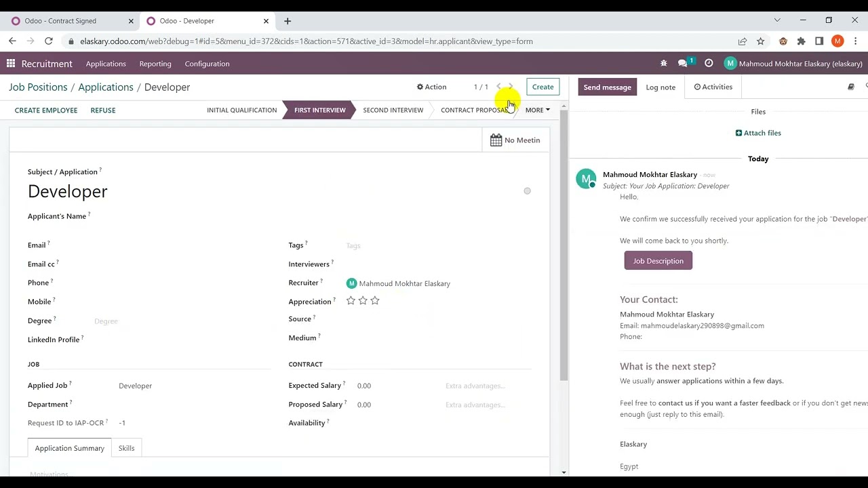Close the Odoo - Developer browser tab
This screenshot has height=488, width=868.
click(266, 21)
